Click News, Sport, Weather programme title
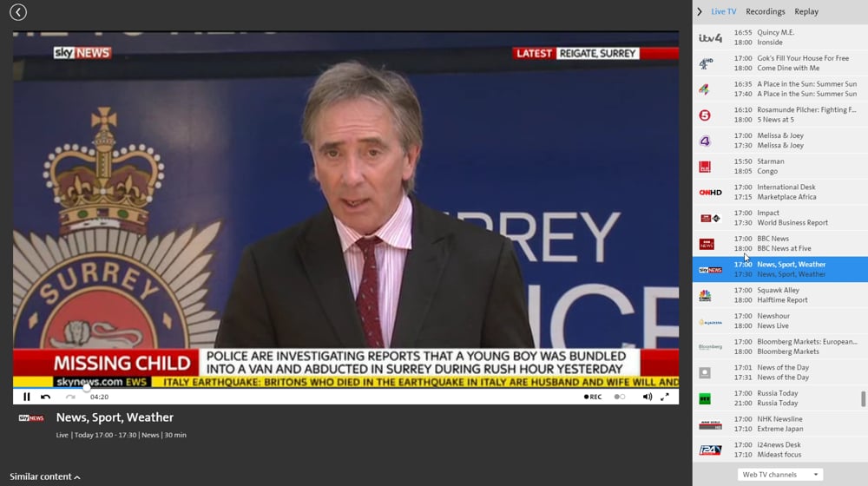This screenshot has height=486, width=868. tap(115, 417)
